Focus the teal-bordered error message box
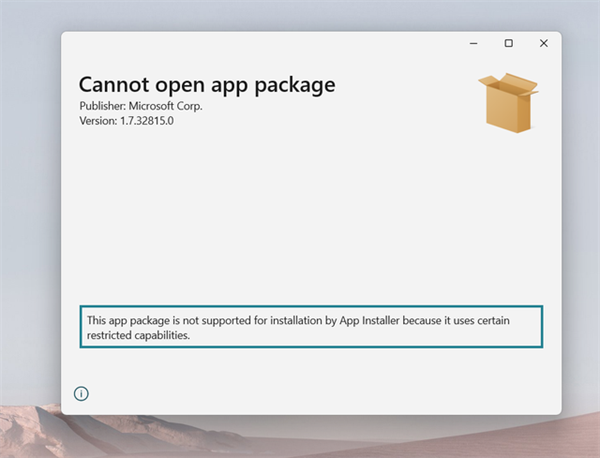The width and height of the screenshot is (600, 458). pyautogui.click(x=312, y=327)
